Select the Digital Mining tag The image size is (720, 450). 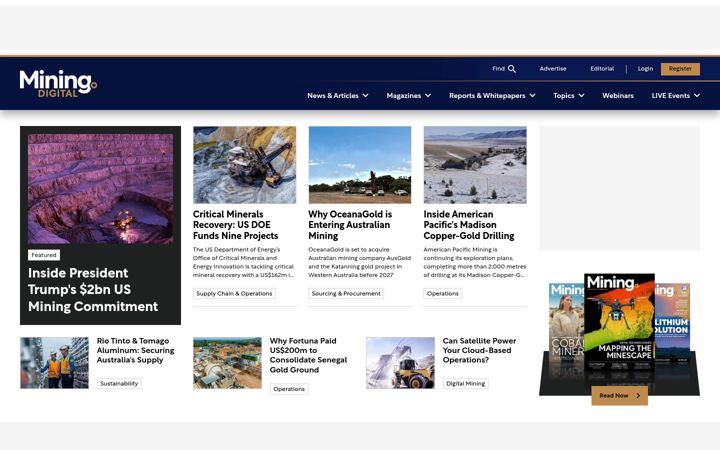tap(465, 383)
